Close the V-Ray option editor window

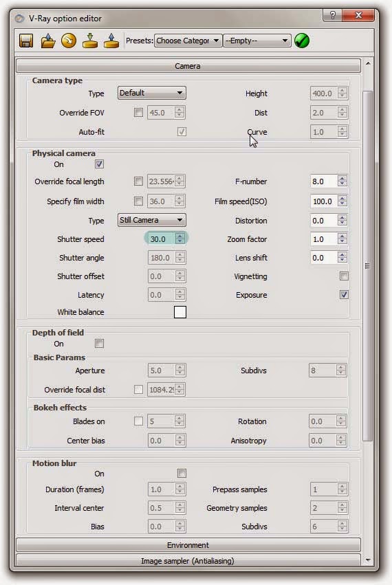358,15
